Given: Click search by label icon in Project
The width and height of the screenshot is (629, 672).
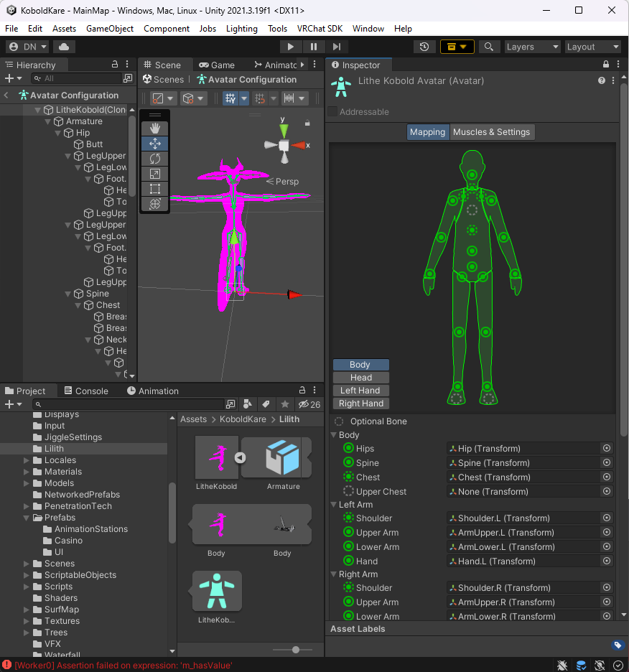Looking at the screenshot, I should coord(266,404).
